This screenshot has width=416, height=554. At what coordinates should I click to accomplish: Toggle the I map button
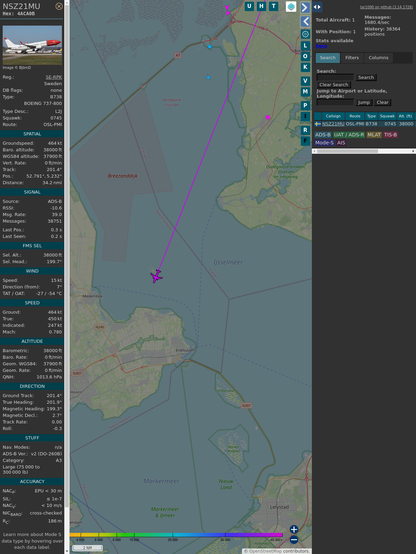tap(305, 116)
